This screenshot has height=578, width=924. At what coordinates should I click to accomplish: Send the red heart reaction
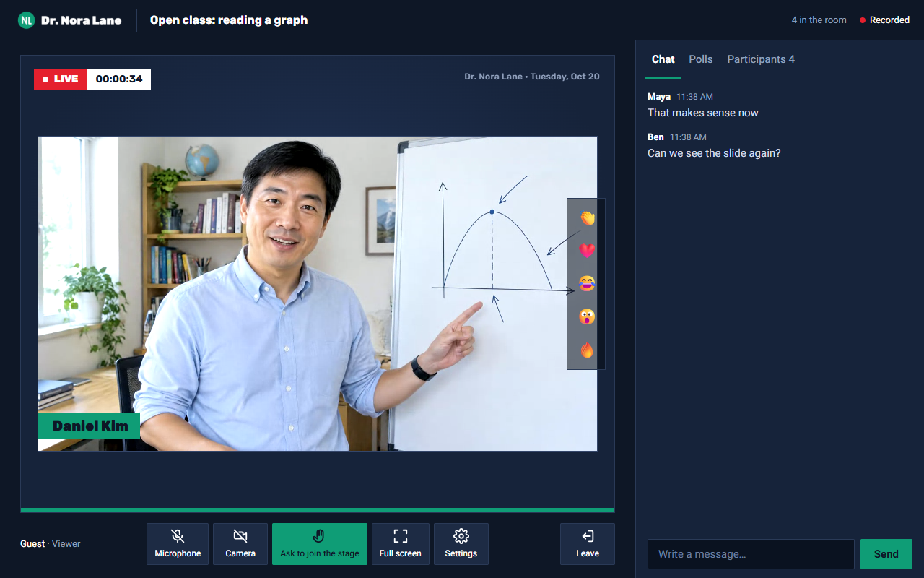coord(587,250)
